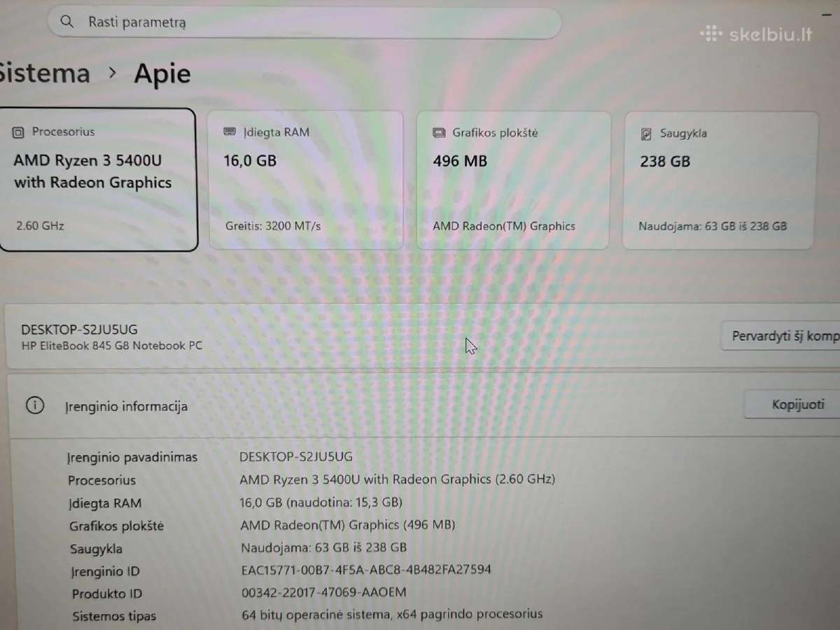Image resolution: width=840 pixels, height=630 pixels.
Task: Click 'AMD Radeon(TM) Graphics (496 MB)' value
Action: (348, 524)
